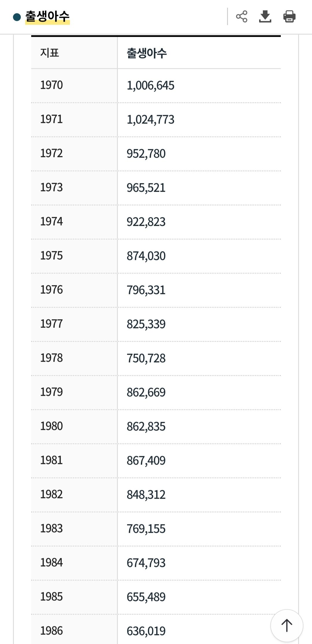The width and height of the screenshot is (312, 644).
Task: Click the 출생아수 table column header
Action: (x=147, y=53)
